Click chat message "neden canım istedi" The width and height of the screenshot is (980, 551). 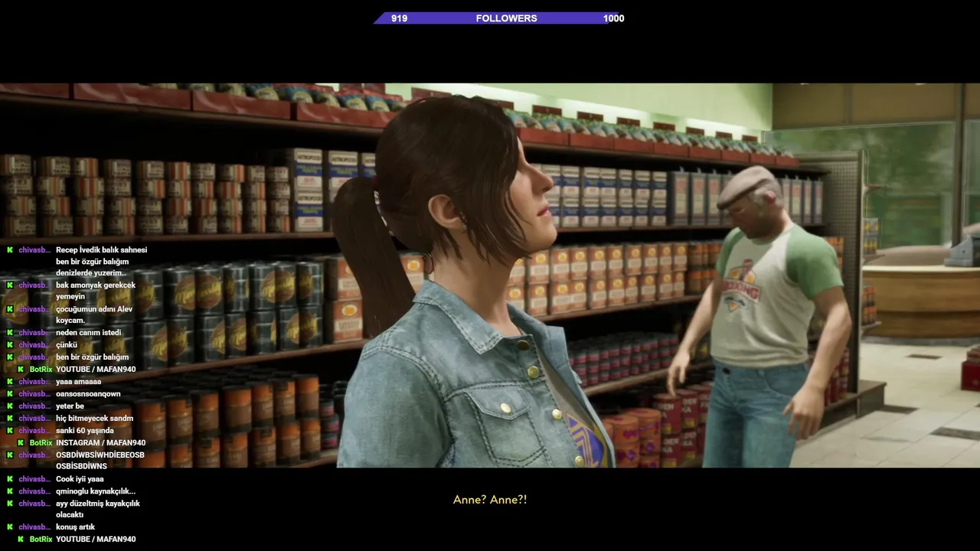(x=88, y=333)
